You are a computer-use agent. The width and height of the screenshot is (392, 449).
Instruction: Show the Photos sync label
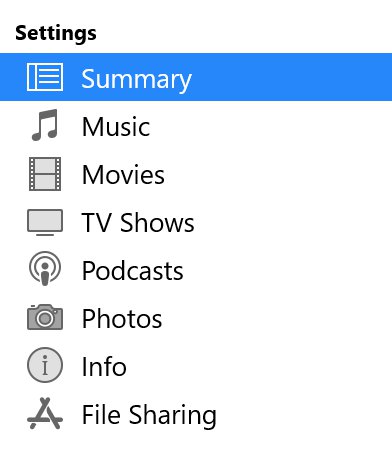(x=122, y=318)
